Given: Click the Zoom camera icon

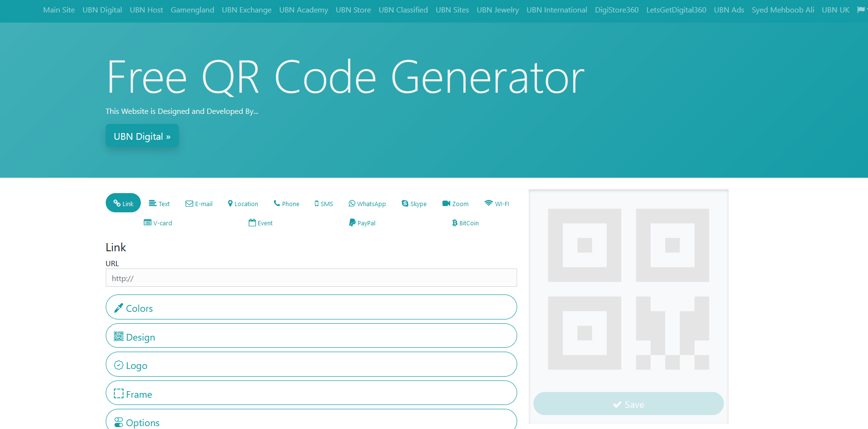Looking at the screenshot, I should click(446, 203).
